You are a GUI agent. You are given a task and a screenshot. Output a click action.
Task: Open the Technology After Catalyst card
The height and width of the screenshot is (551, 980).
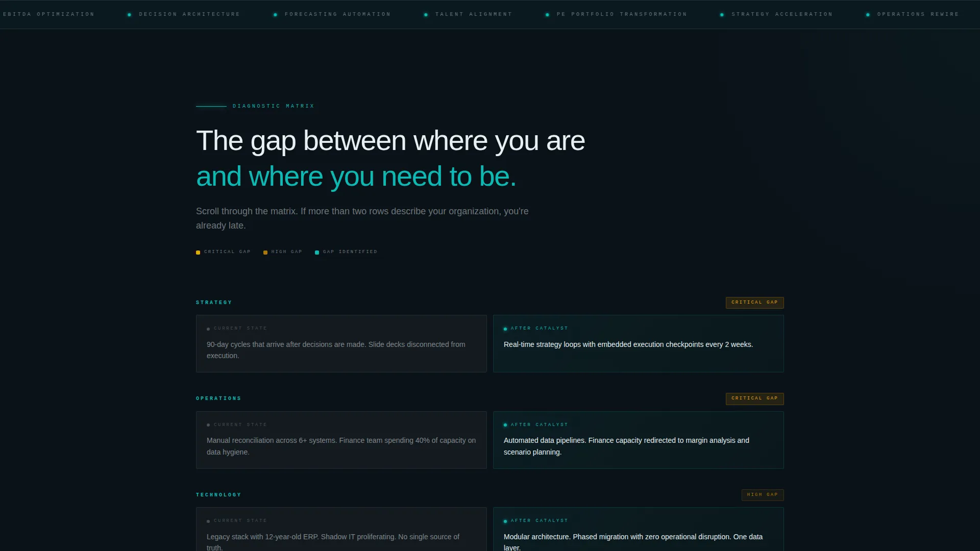coord(639,530)
